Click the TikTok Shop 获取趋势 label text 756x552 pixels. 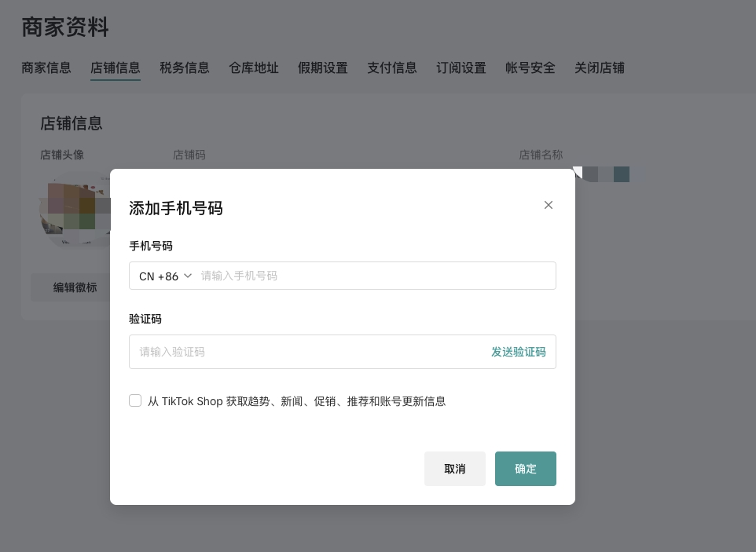click(296, 401)
